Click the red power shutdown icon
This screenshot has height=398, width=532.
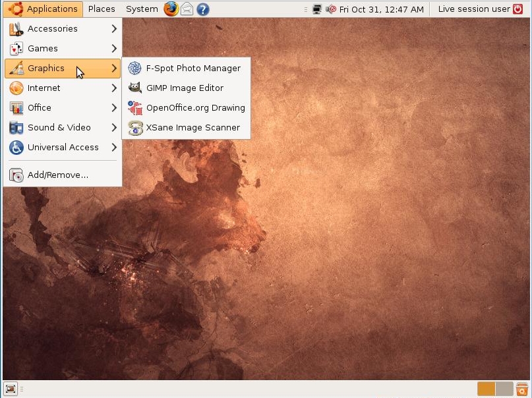click(x=517, y=9)
